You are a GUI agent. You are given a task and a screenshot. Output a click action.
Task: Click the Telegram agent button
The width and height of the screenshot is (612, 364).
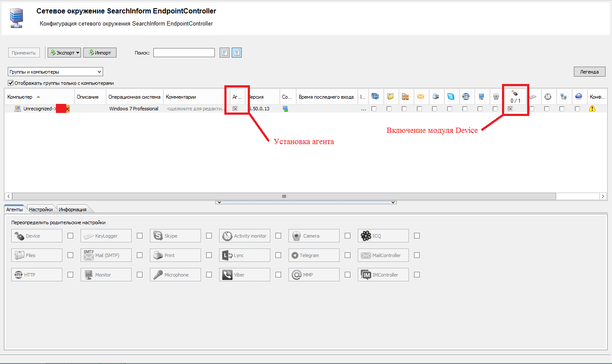click(x=314, y=255)
